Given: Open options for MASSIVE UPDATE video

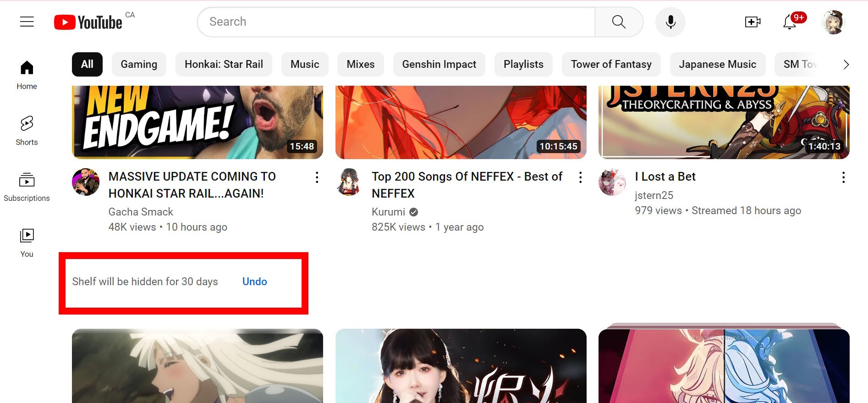Looking at the screenshot, I should [317, 177].
